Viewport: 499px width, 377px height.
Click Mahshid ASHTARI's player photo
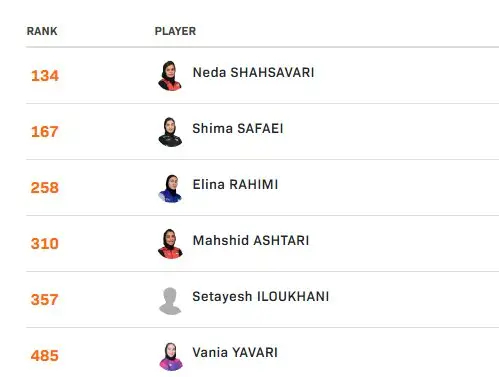[170, 244]
